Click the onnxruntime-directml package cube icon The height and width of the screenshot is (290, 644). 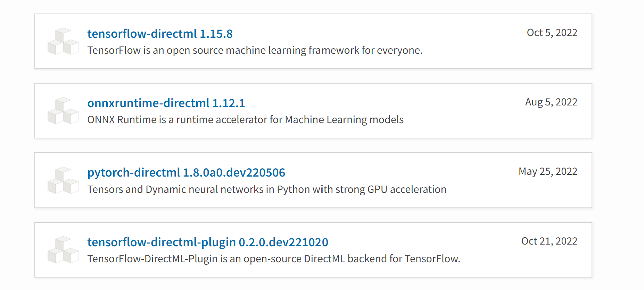coord(63,111)
